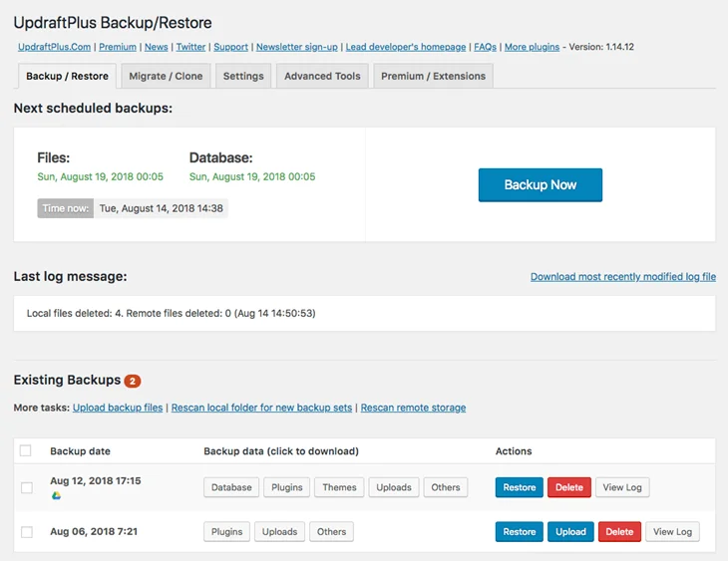This screenshot has width=728, height=561.
Task: Click the Backup data column header
Action: point(281,451)
